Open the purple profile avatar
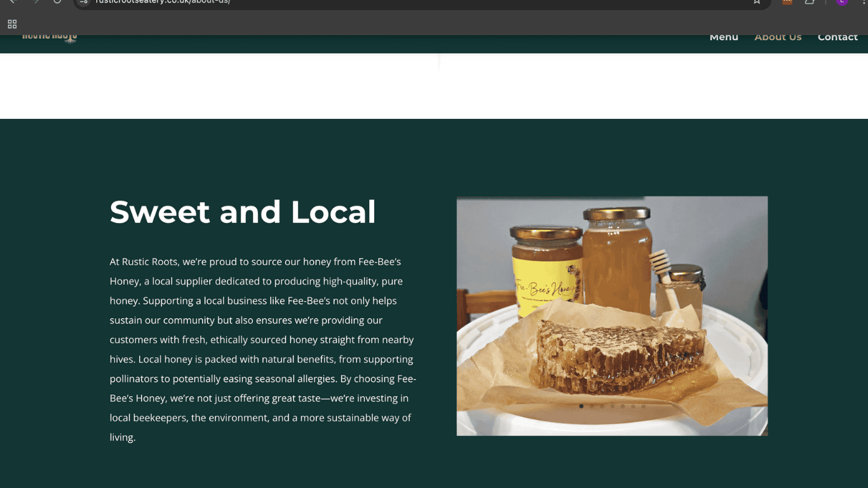This screenshot has width=868, height=488. 842,2
